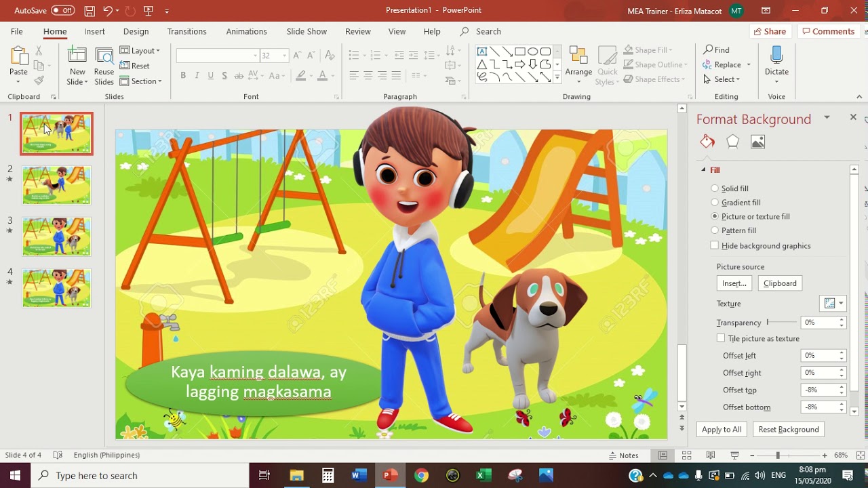This screenshot has height=488, width=868.
Task: Open the Select dropdown in Editing
Action: (x=722, y=79)
